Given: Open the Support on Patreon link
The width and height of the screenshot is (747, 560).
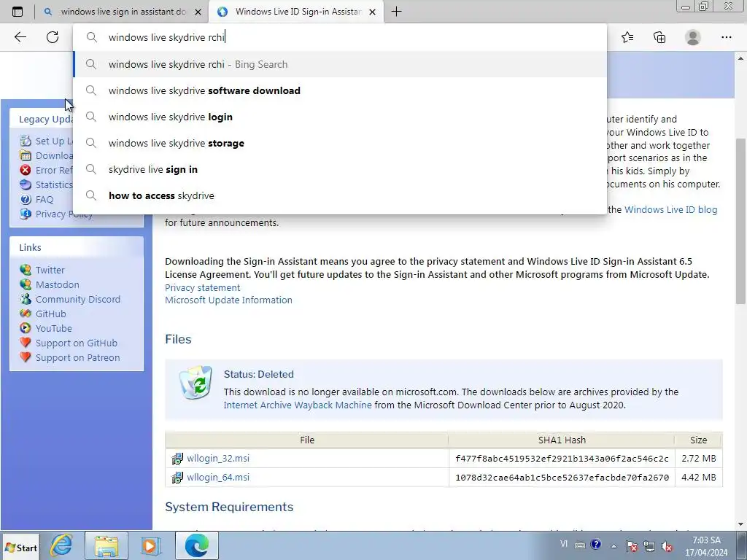Looking at the screenshot, I should click(77, 357).
